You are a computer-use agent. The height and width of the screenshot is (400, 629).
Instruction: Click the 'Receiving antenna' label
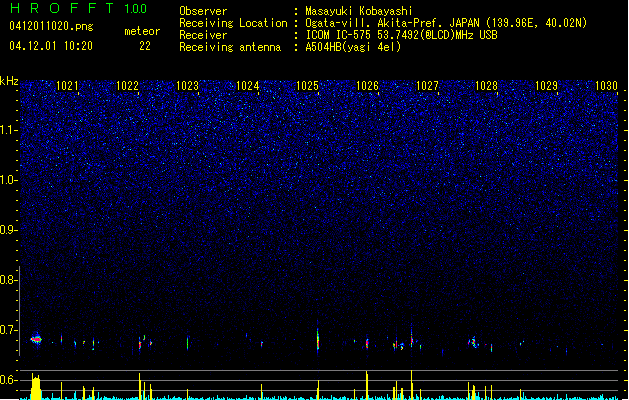230,47
